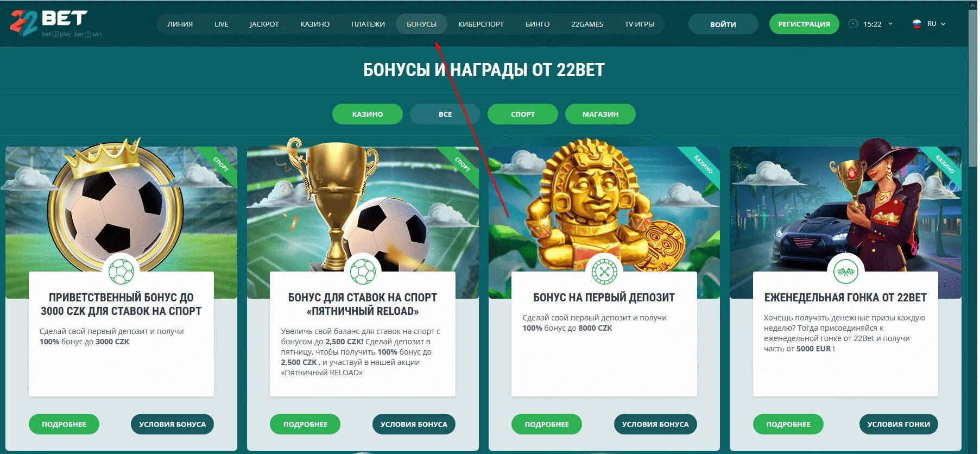This screenshot has width=980, height=454.
Task: Expand the time zone dropdown arrow
Action: (890, 24)
